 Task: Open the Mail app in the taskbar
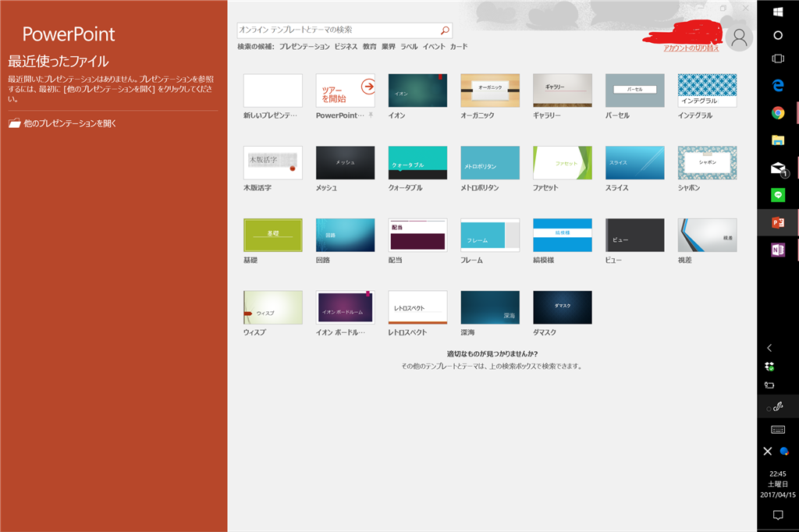point(779,168)
